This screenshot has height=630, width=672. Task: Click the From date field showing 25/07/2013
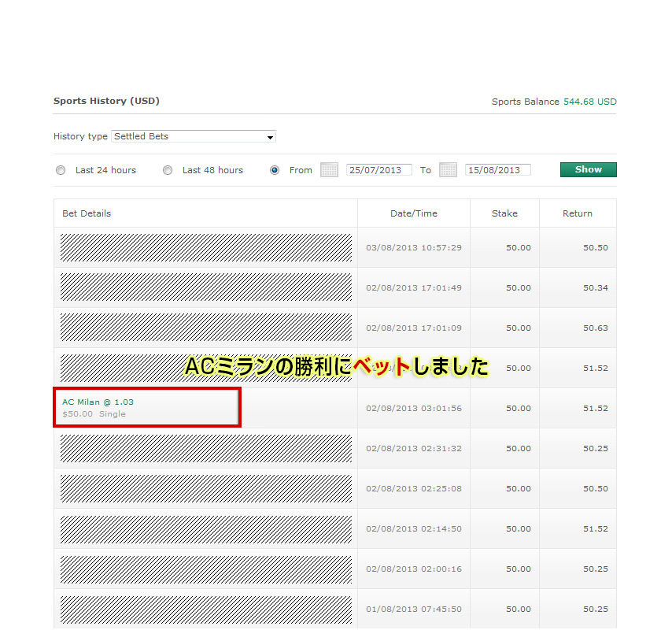click(378, 170)
